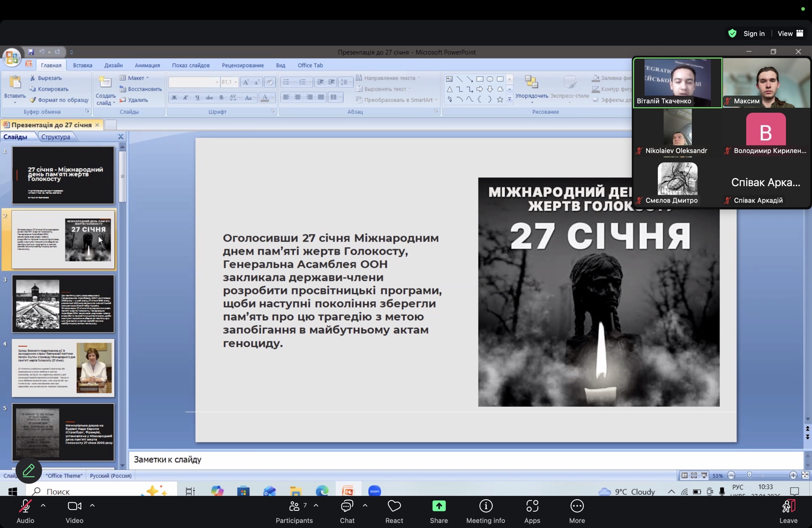Switch to the Структура outline tab

(55, 137)
